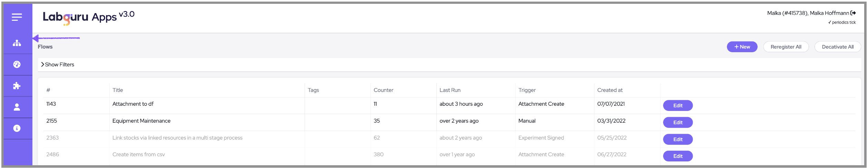
Task: Create a new flow with + New
Action: [x=742, y=47]
